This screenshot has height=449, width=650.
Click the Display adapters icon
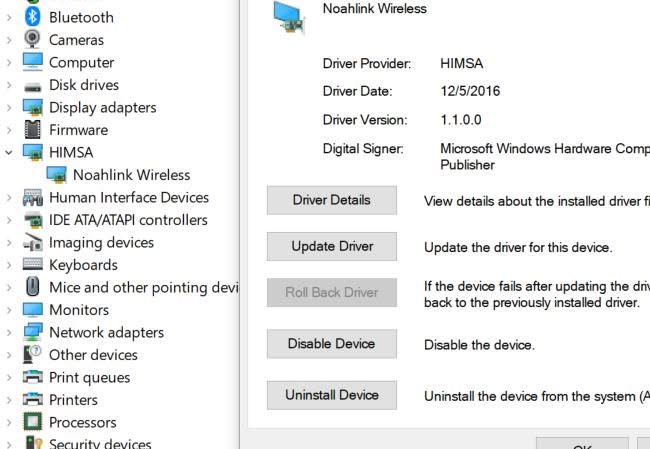point(33,107)
